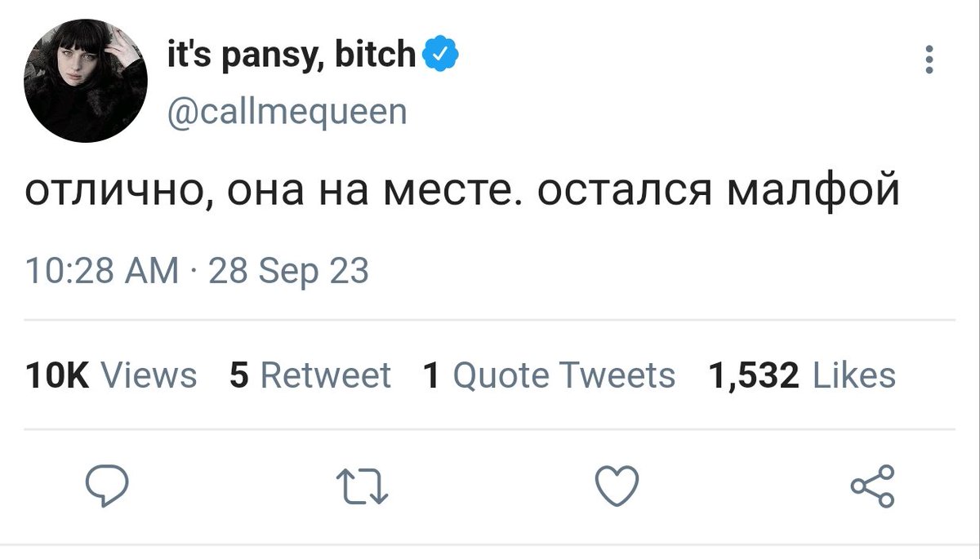The height and width of the screenshot is (559, 980).
Task: Open the 1 Quote Tweets list
Action: click(550, 375)
